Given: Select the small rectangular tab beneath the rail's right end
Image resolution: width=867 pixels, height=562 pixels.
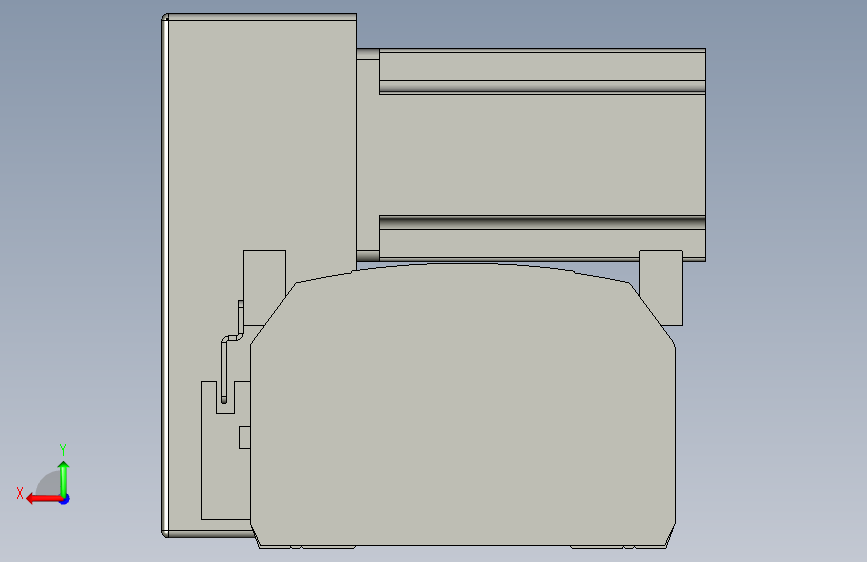Looking at the screenshot, I should [x=661, y=288].
